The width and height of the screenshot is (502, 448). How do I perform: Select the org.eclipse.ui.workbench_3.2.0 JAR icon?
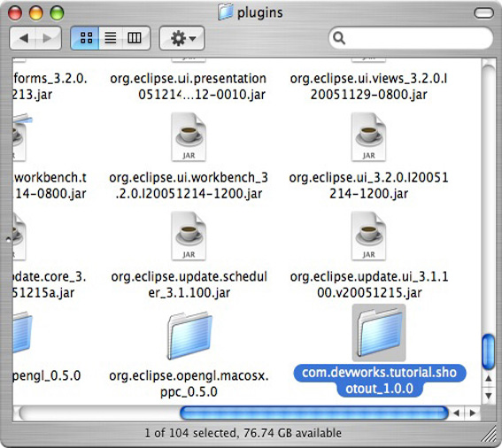[x=189, y=137]
